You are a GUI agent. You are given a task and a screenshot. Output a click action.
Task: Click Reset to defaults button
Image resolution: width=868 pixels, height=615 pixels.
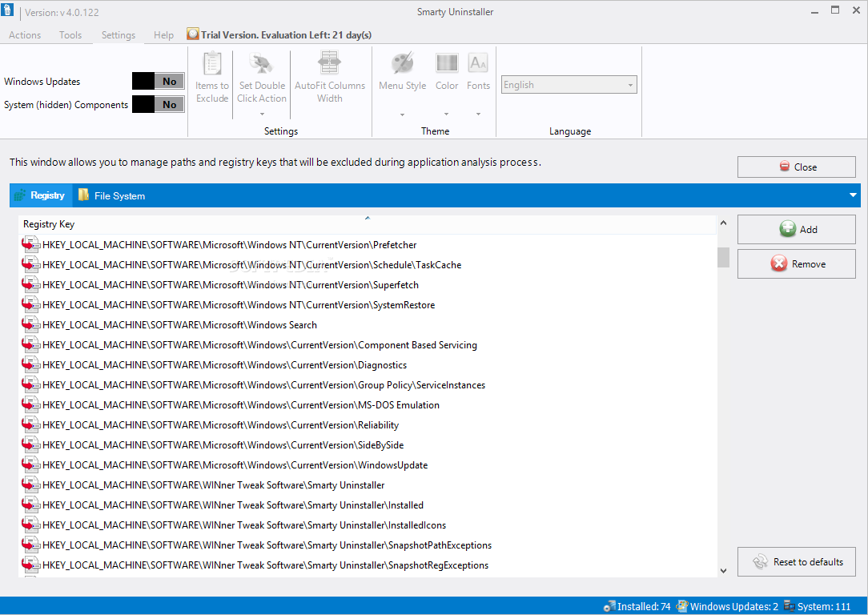point(796,562)
